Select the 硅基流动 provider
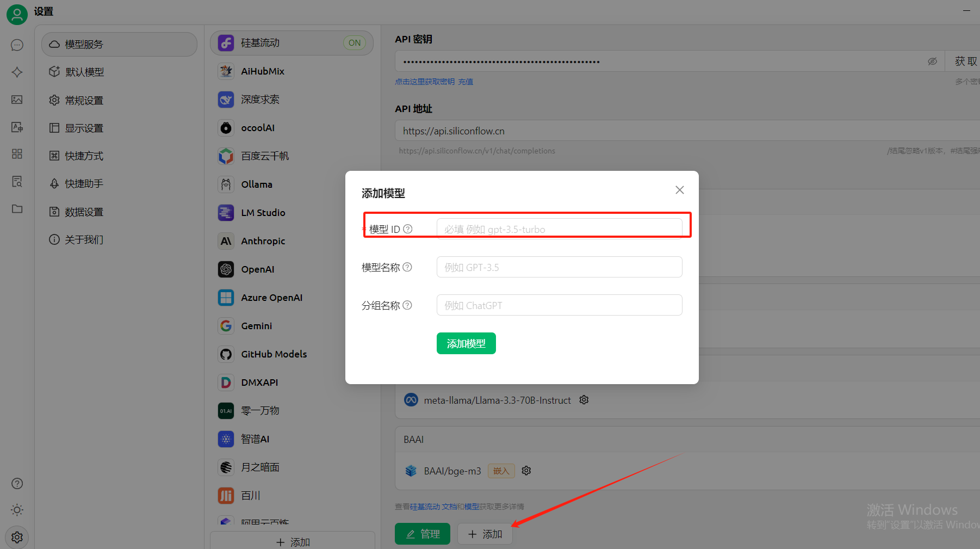The width and height of the screenshot is (980, 549). tap(291, 43)
